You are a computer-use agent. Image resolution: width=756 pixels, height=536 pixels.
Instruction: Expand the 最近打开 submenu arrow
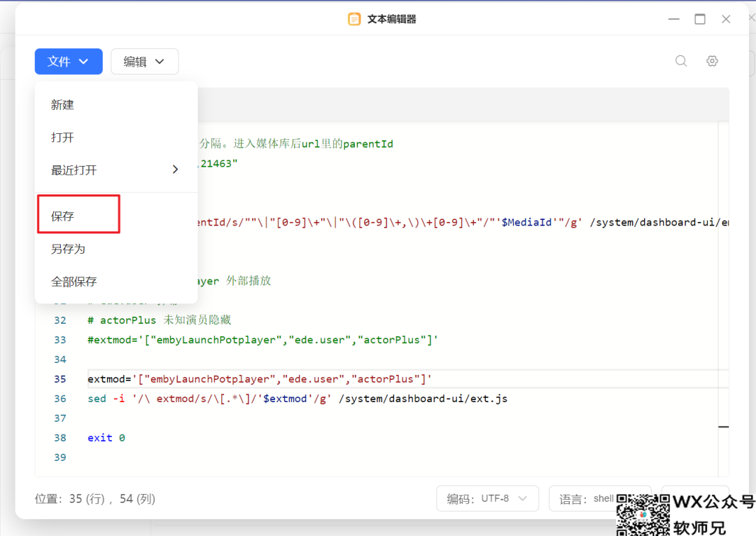(x=176, y=170)
